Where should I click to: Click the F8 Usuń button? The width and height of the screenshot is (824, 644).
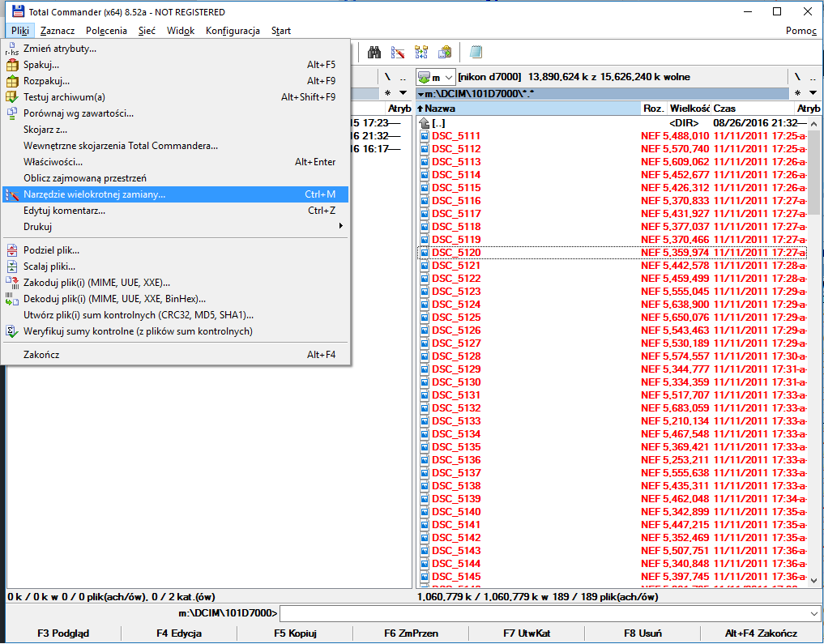(643, 633)
